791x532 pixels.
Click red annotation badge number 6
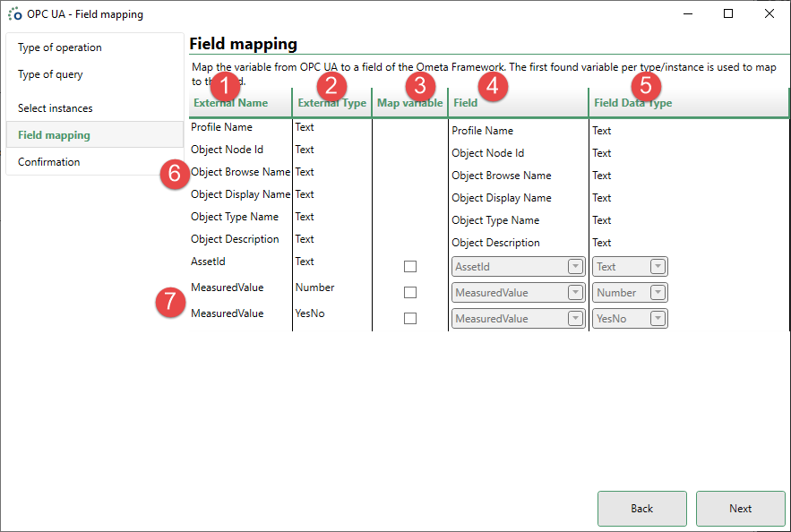[x=175, y=173]
